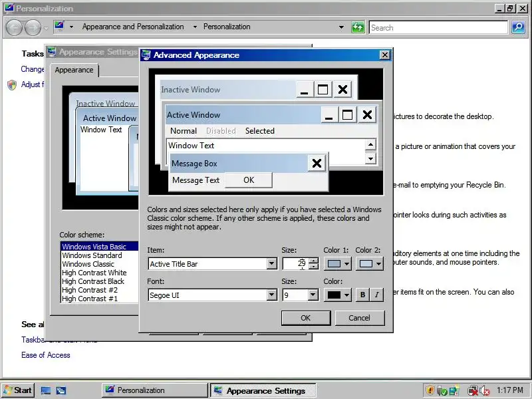Screen dimensions: 532x399
Task: Click Appearance and Personalization breadcrumb
Action: 133,27
